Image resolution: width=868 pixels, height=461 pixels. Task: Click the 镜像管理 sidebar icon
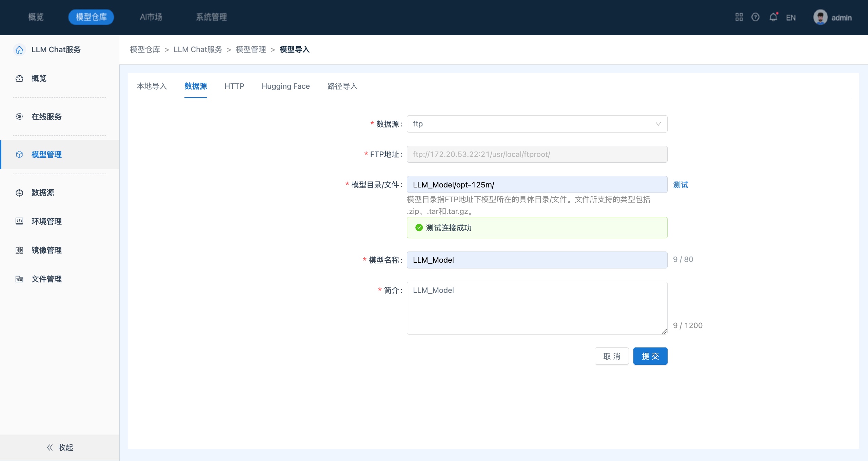pyautogui.click(x=19, y=250)
